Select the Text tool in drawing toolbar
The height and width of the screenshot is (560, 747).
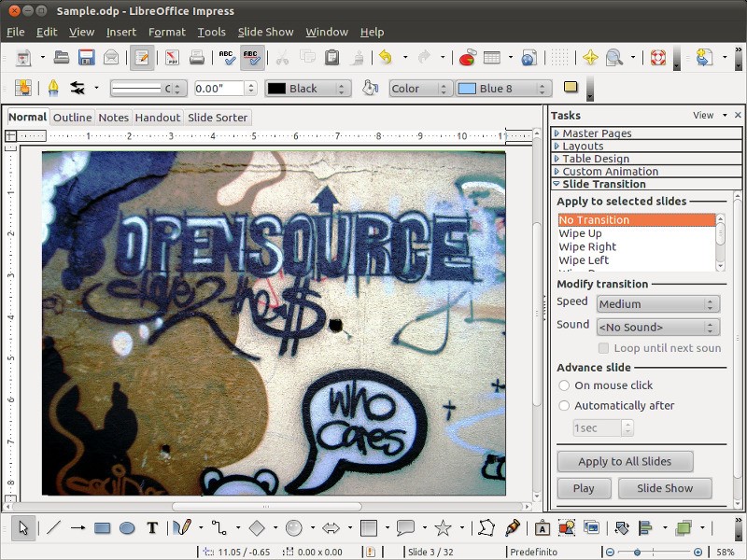tap(152, 527)
